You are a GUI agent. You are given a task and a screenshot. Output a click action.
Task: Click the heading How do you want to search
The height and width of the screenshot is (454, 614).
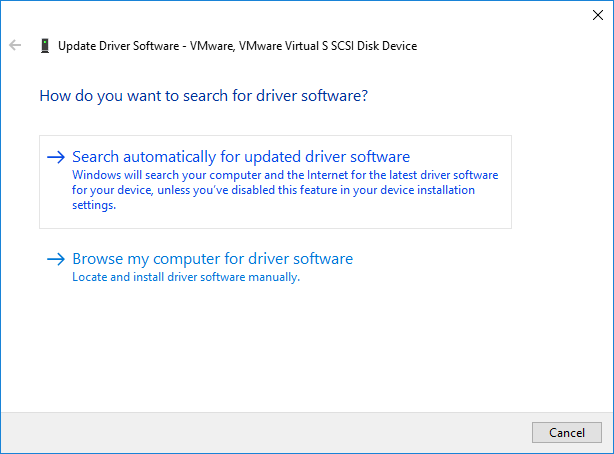click(x=204, y=96)
